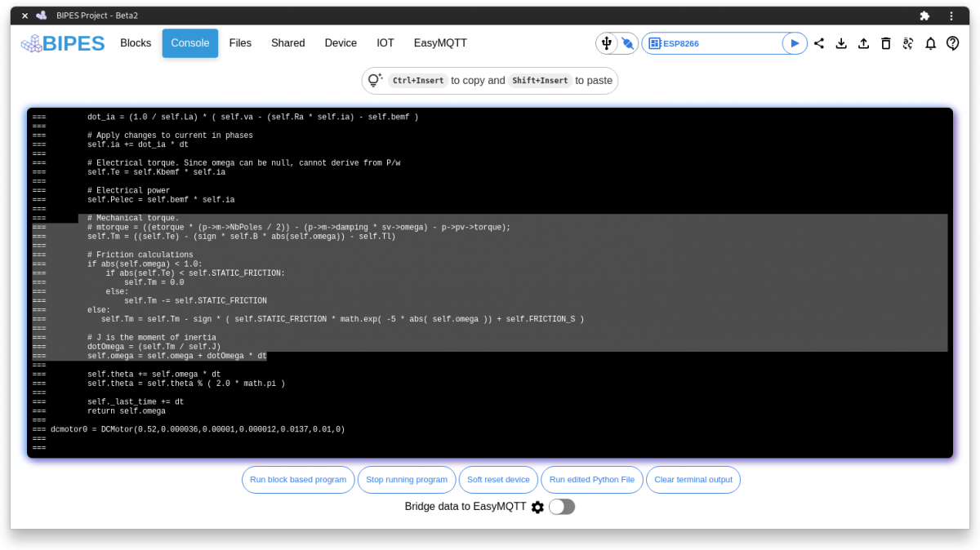Share the current program

[x=819, y=43]
